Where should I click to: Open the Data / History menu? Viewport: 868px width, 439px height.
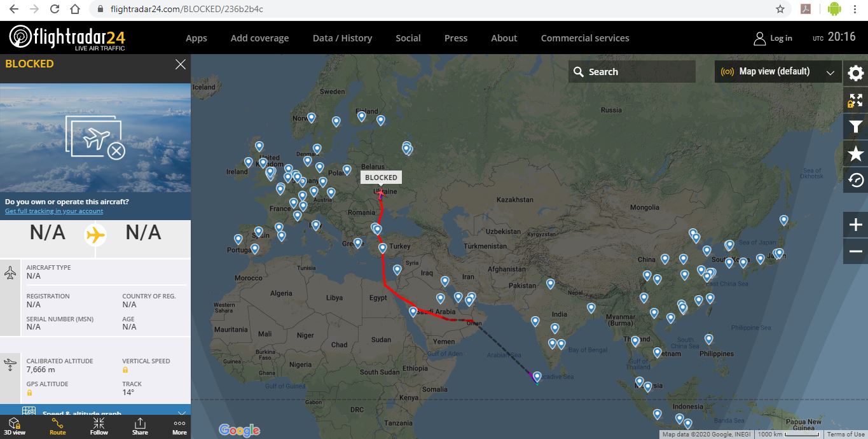tap(342, 38)
